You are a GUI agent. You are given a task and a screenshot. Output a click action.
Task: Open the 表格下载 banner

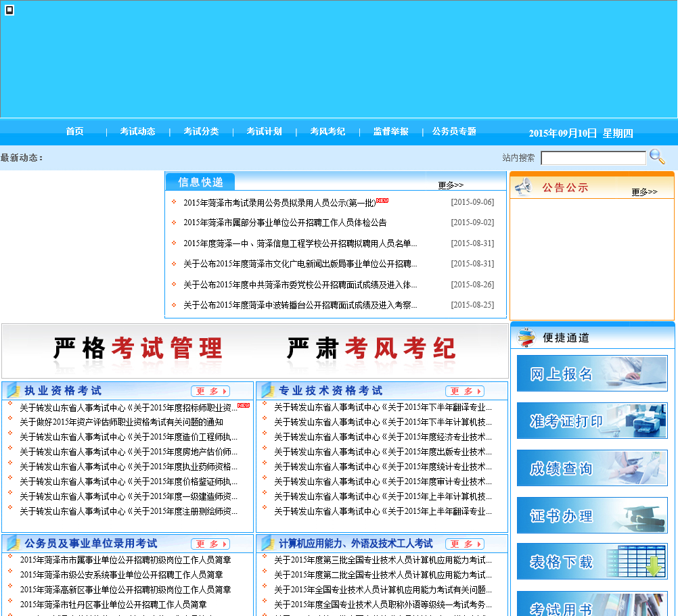pyautogui.click(x=592, y=562)
